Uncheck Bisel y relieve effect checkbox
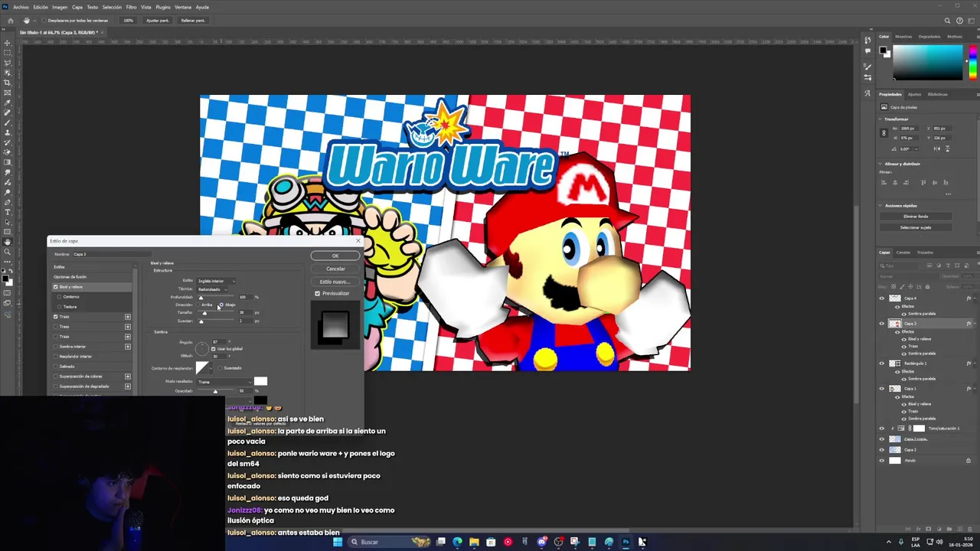The height and width of the screenshot is (551, 980). coord(56,287)
